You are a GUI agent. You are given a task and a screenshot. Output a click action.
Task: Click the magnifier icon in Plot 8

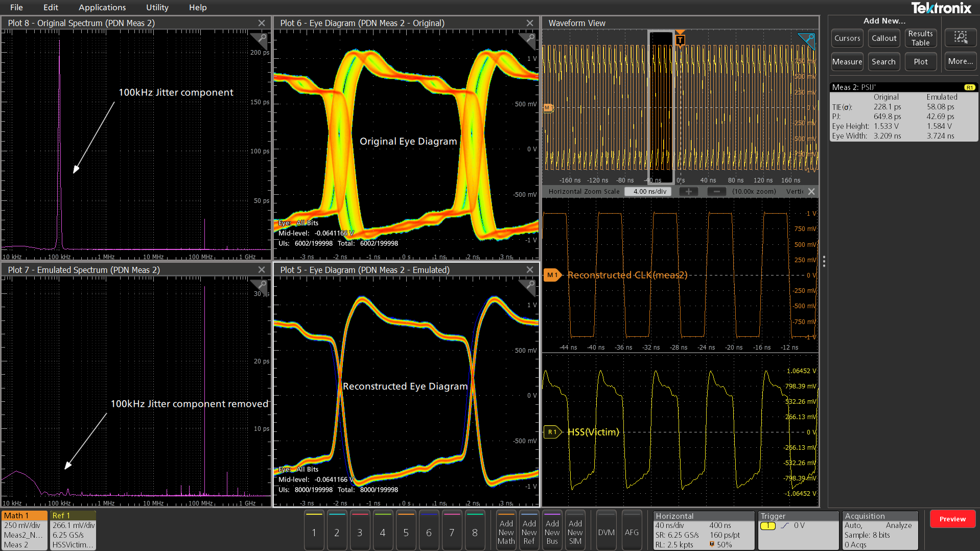[261, 39]
